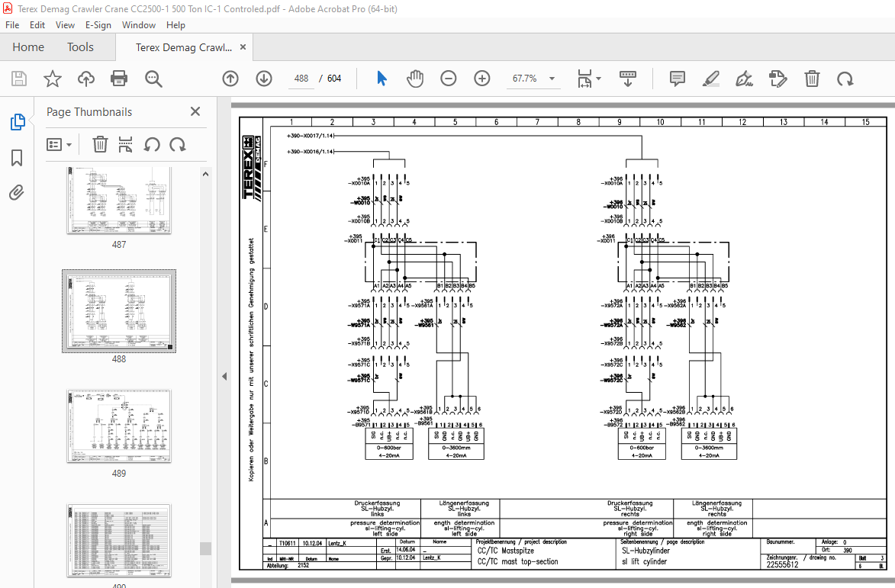The image size is (895, 588).
Task: Activate the hand pan tool
Action: pyautogui.click(x=415, y=78)
